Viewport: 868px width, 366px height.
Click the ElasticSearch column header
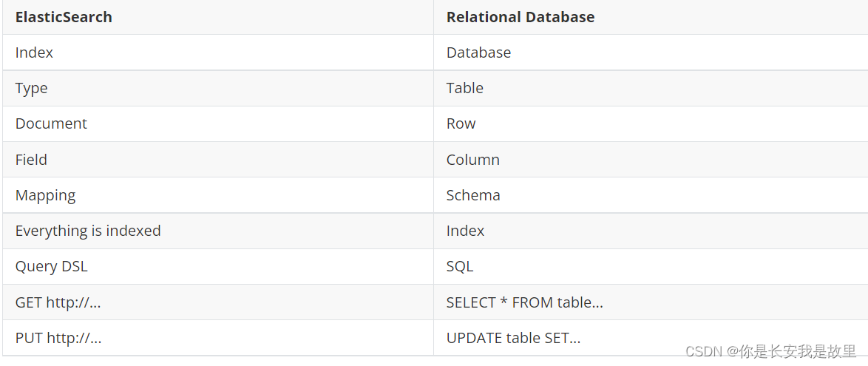click(64, 17)
